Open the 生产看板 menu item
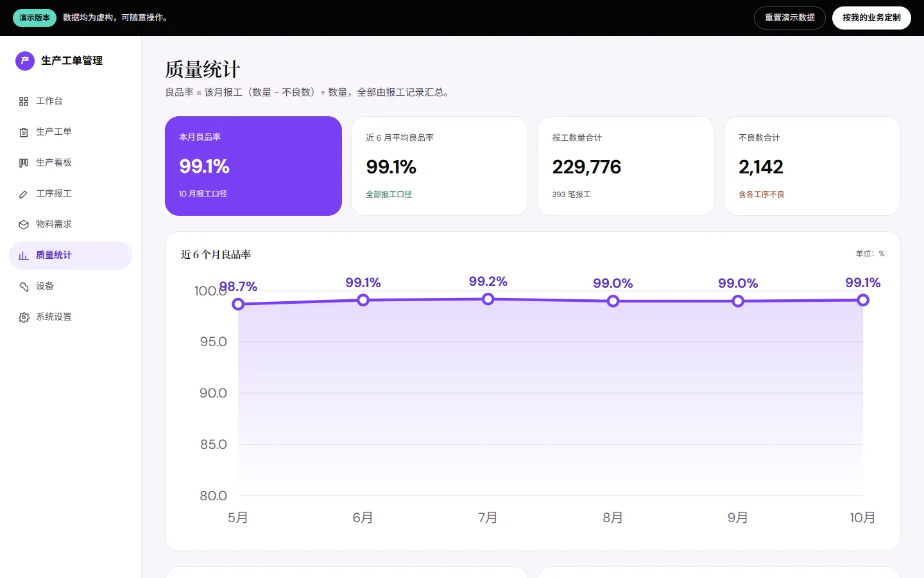Image resolution: width=924 pixels, height=578 pixels. (x=71, y=163)
